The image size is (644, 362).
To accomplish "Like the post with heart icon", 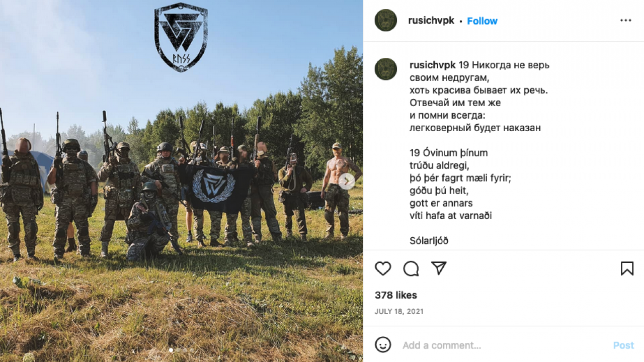I will click(x=383, y=268).
